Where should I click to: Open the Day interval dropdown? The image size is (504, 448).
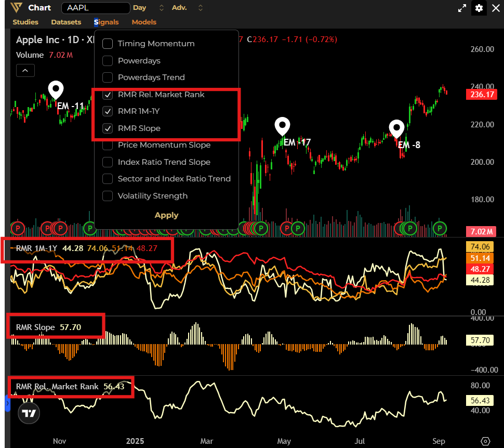[148, 8]
